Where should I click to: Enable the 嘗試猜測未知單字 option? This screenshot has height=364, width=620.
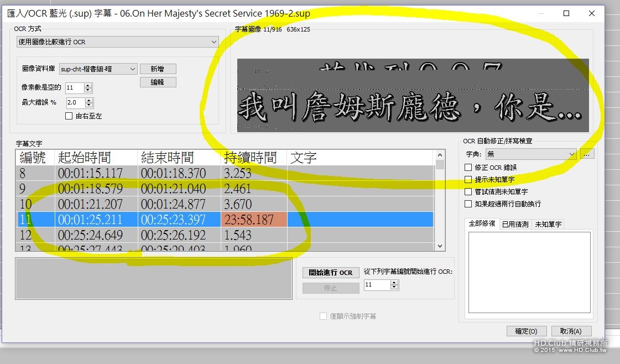pyautogui.click(x=468, y=191)
